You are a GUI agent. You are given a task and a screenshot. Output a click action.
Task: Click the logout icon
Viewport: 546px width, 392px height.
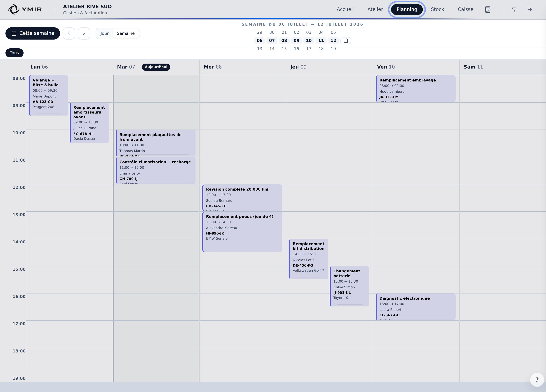pos(529,9)
